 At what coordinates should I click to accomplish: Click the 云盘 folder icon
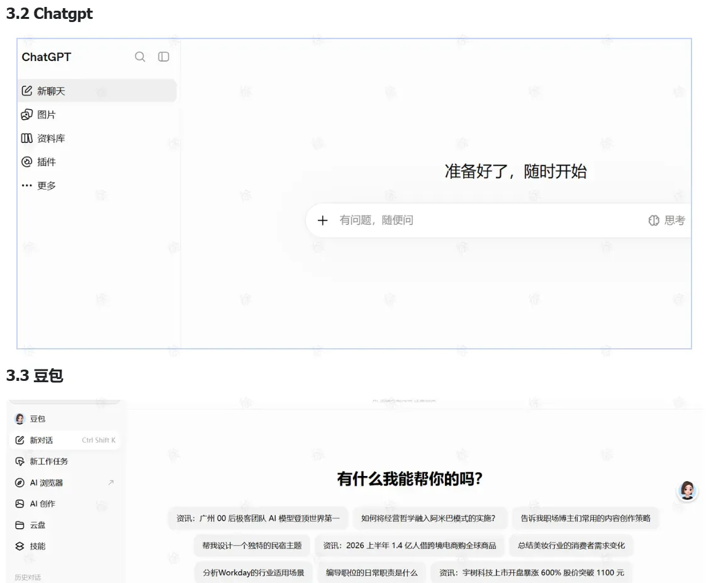[20, 525]
